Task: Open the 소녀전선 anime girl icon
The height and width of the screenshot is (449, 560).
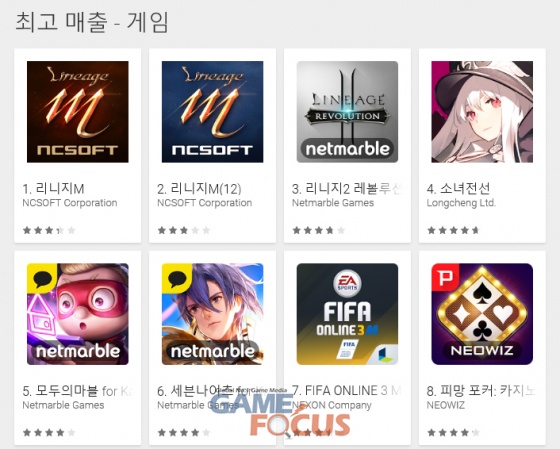Action: [482, 112]
